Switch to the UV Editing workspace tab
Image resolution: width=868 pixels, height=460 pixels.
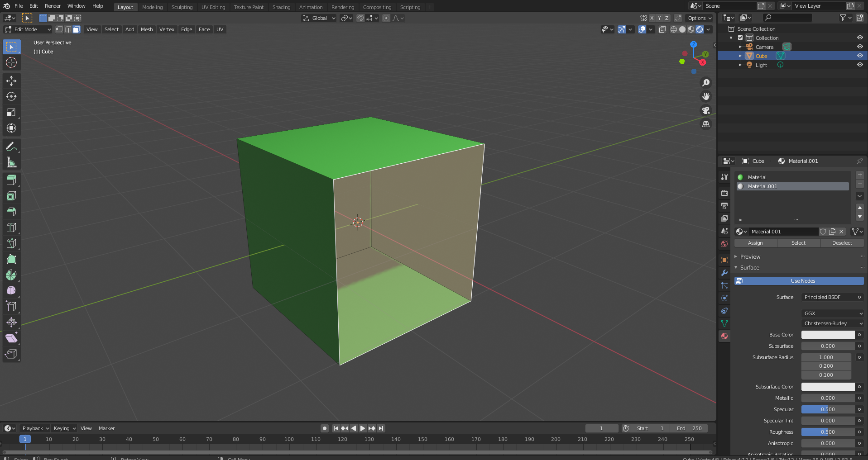pyautogui.click(x=213, y=7)
